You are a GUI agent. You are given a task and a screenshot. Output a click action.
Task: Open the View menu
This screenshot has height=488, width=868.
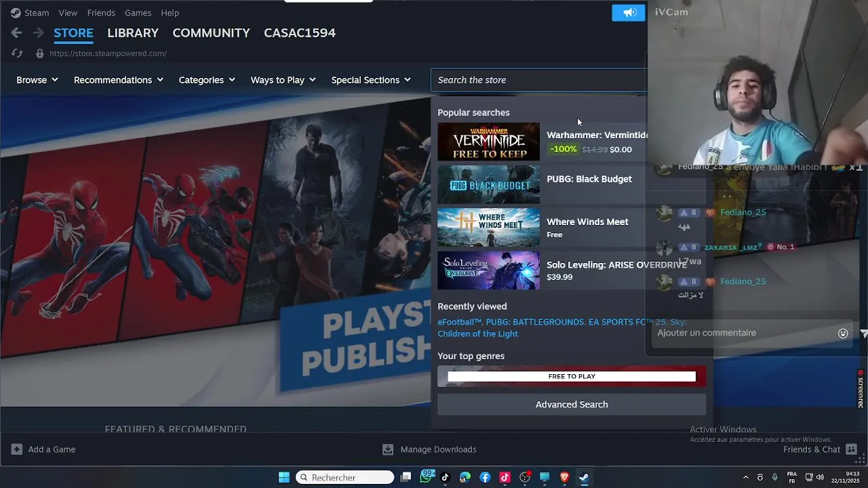68,13
